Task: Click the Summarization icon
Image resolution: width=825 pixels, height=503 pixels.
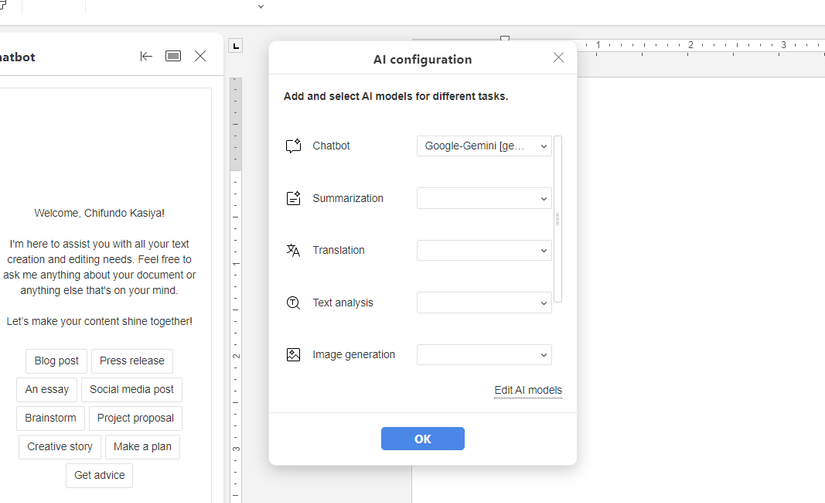Action: (x=293, y=198)
